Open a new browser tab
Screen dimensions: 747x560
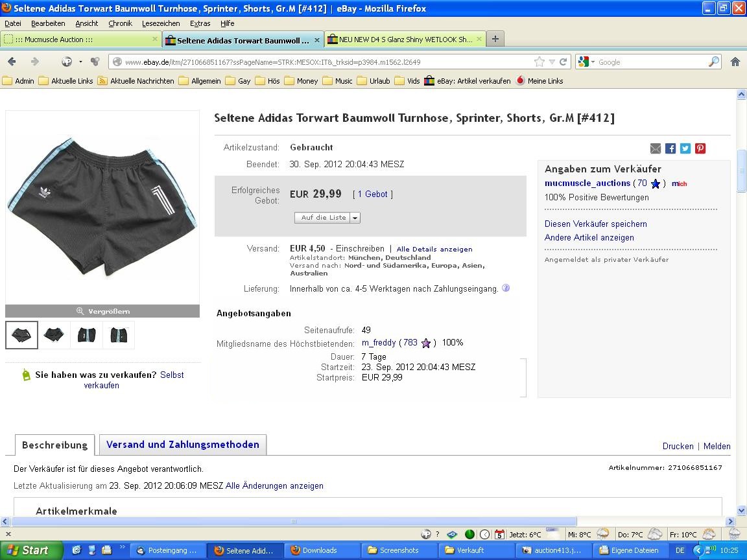click(x=495, y=39)
